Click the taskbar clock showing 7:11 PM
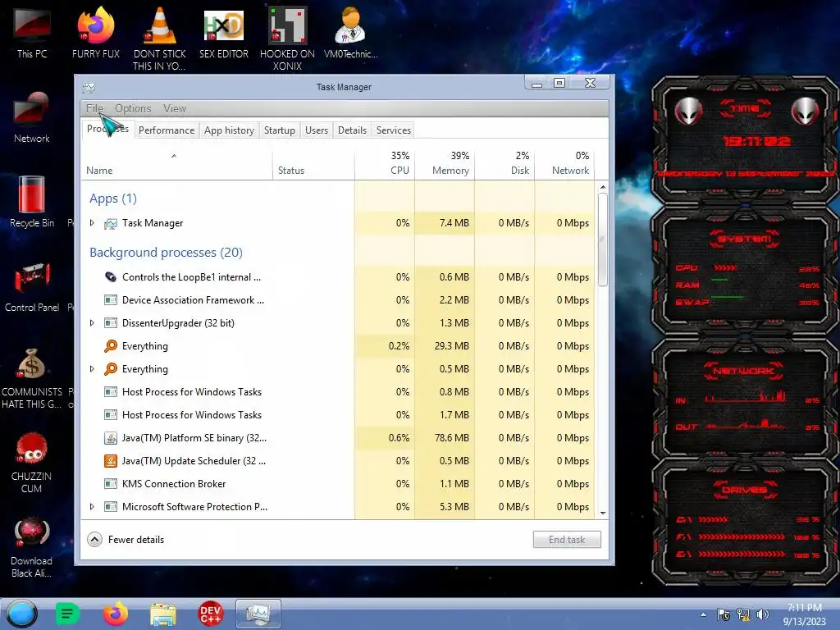The height and width of the screenshot is (630, 840). [805, 614]
